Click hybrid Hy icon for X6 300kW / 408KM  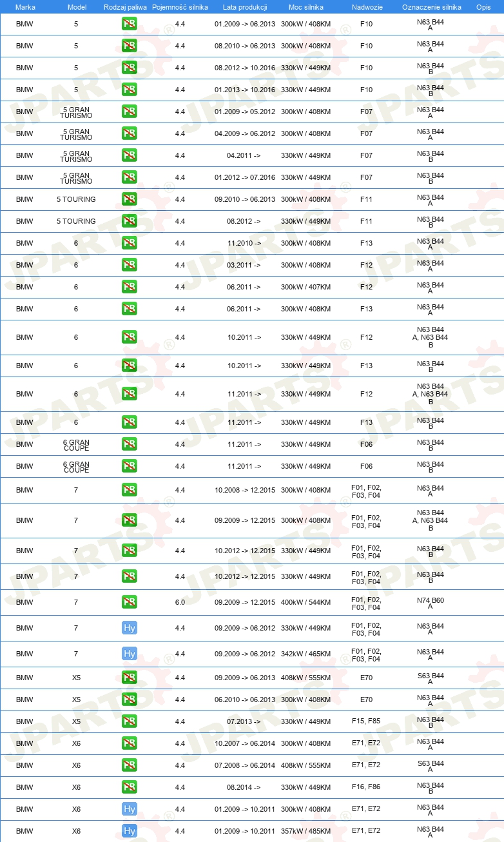[129, 809]
